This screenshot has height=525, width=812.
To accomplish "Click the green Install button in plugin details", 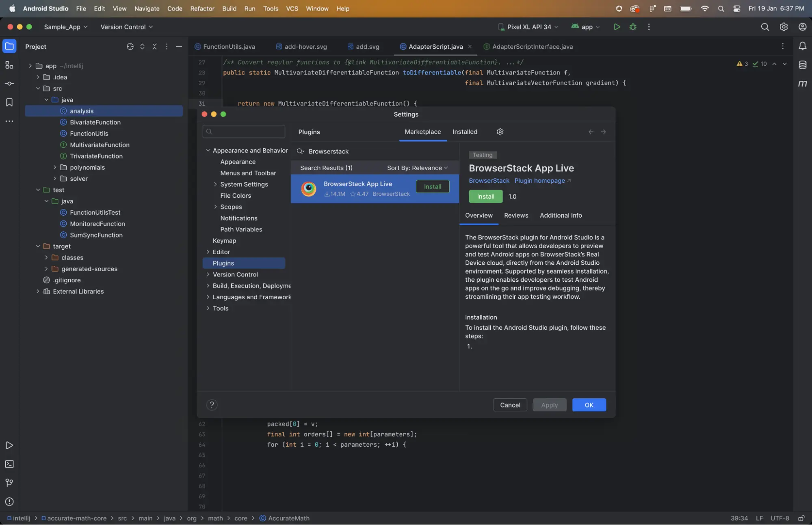I will 485,197.
